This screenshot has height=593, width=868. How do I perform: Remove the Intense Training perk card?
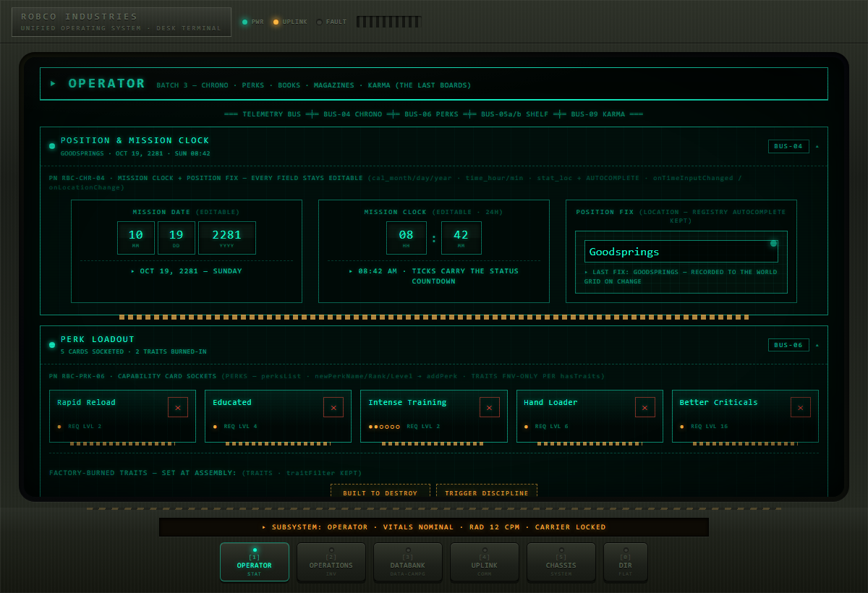[490, 407]
